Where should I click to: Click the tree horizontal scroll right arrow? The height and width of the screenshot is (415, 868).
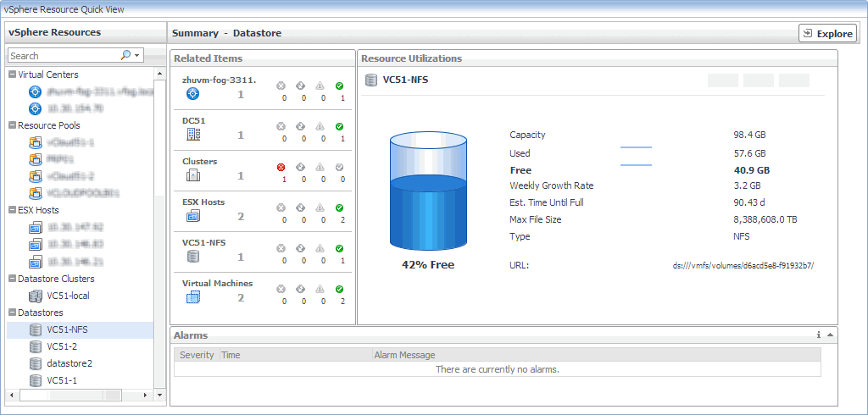pyautogui.click(x=145, y=395)
